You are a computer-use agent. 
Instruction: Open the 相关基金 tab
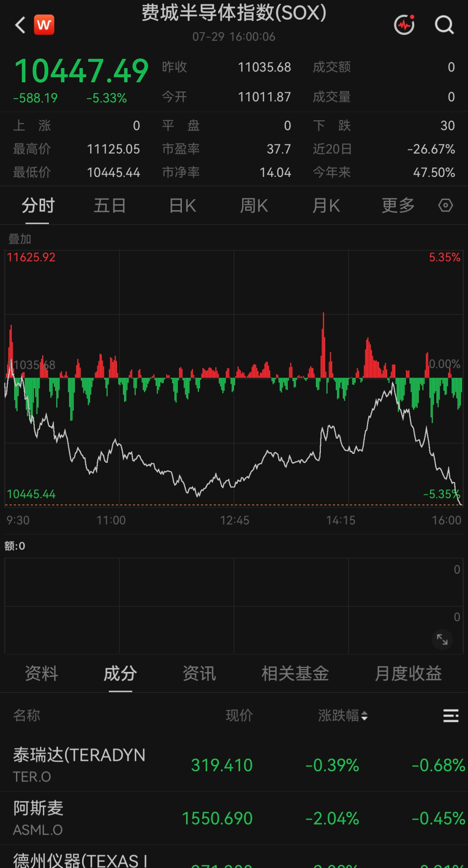coord(295,673)
